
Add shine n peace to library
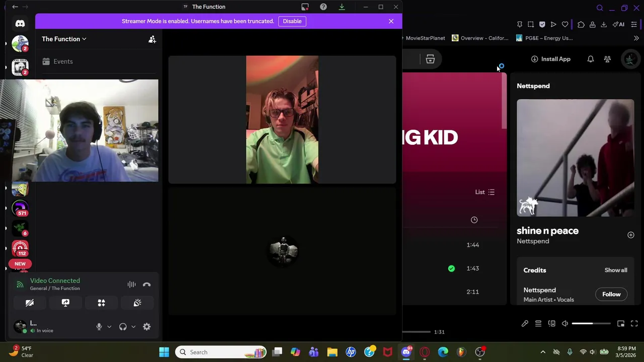(631, 235)
